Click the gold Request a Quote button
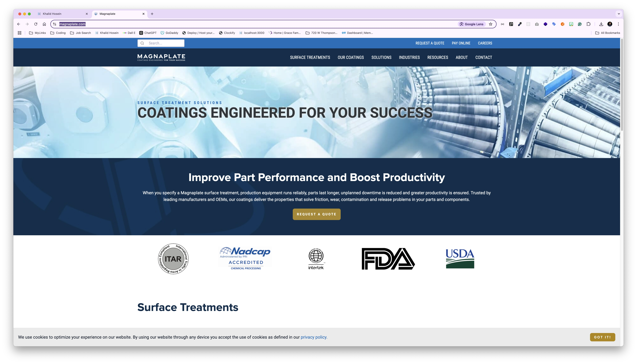The width and height of the screenshot is (637, 364). point(316,214)
